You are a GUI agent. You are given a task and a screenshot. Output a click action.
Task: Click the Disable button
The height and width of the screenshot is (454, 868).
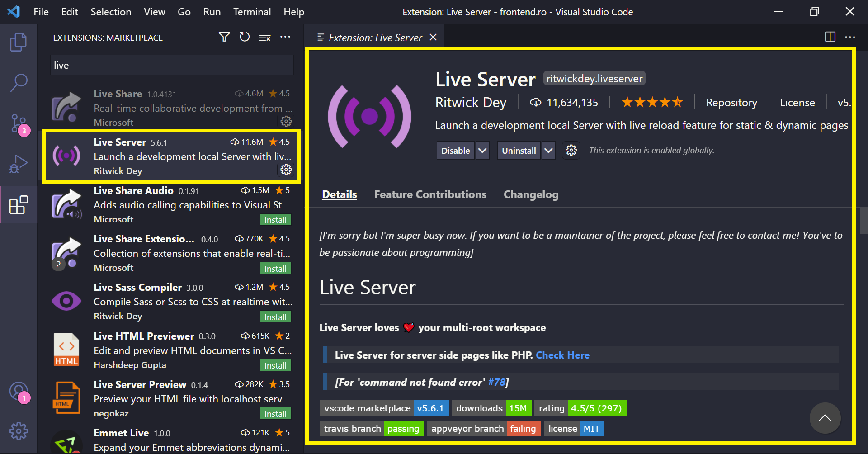[455, 151]
